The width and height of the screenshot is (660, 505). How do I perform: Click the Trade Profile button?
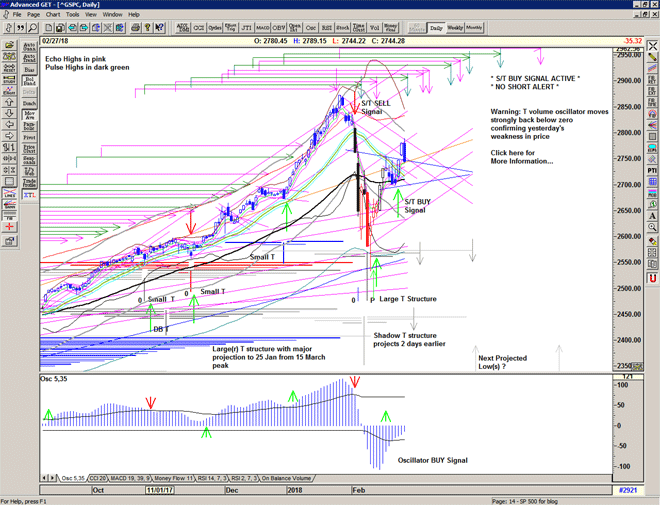coord(30,180)
